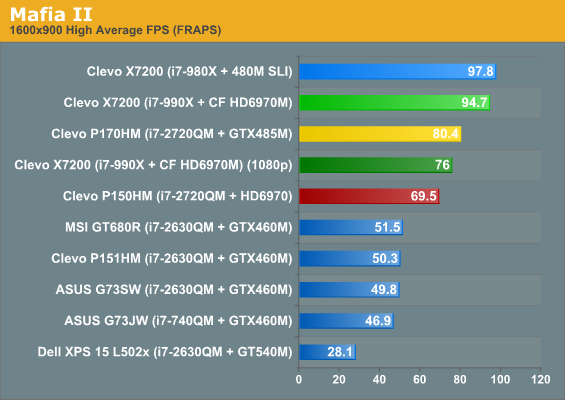Select the yellow bar valued 80.4

click(x=380, y=134)
